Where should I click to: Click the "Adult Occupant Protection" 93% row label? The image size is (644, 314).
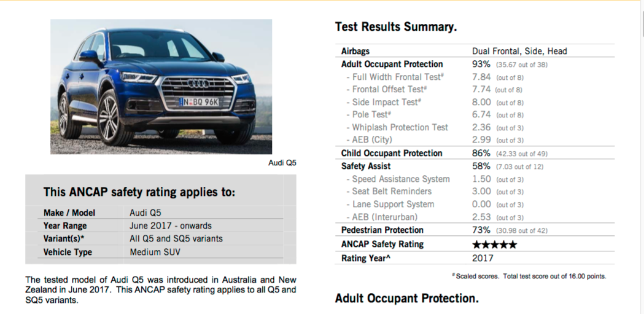coord(392,64)
